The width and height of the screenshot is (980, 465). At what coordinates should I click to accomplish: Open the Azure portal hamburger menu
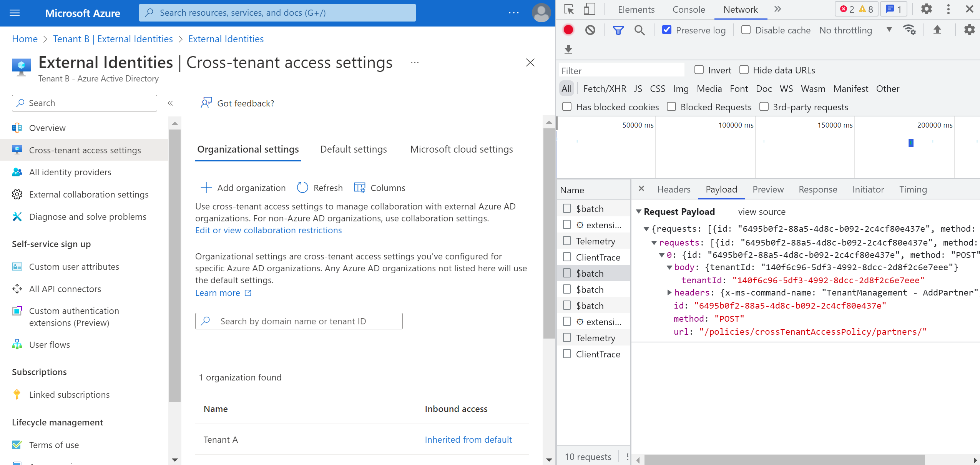pos(15,13)
